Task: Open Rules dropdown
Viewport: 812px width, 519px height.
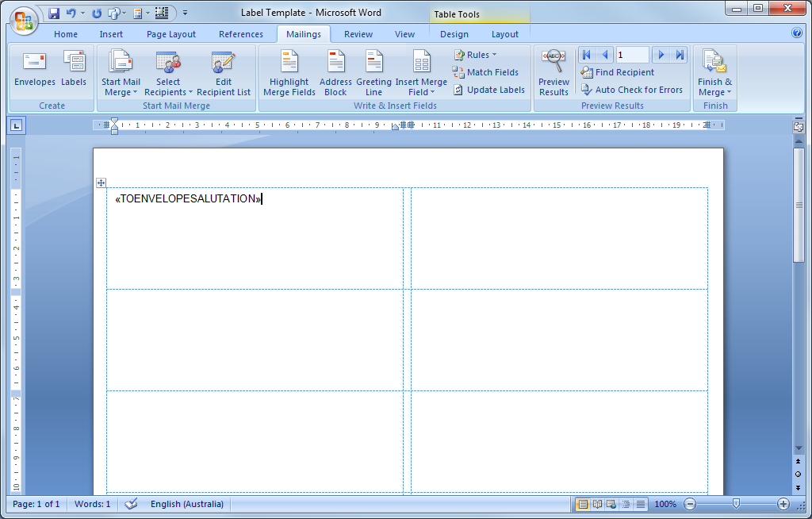Action: pos(475,55)
